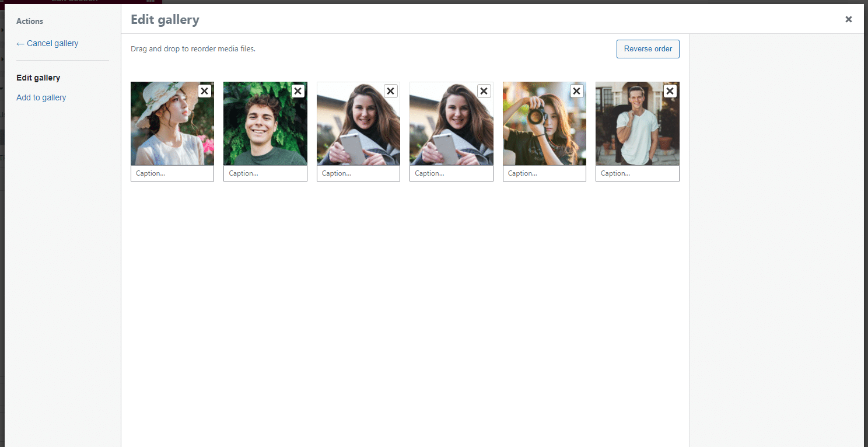Go back via Cancel gallery link
The image size is (868, 447).
(x=47, y=43)
